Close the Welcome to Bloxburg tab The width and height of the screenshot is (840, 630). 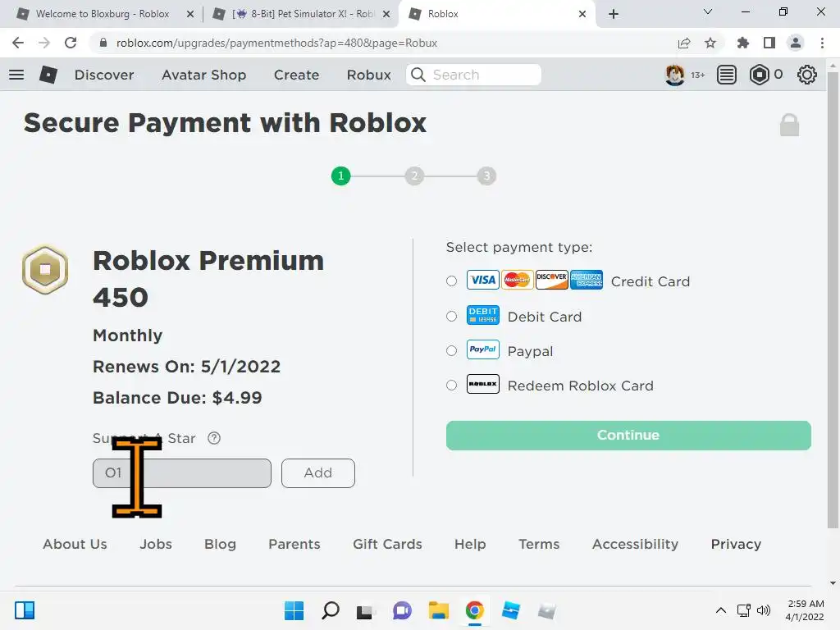click(190, 14)
